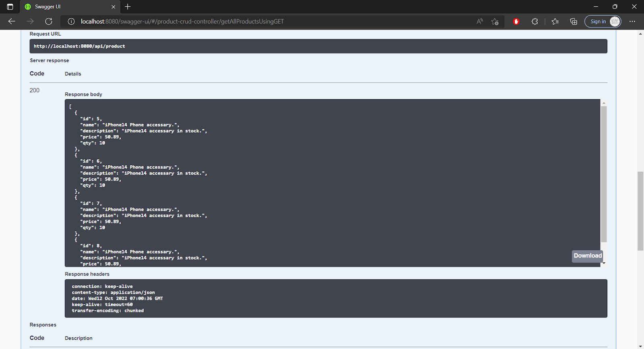644x349 pixels.
Task: Click the page scroll-down arrow
Action: point(640,346)
